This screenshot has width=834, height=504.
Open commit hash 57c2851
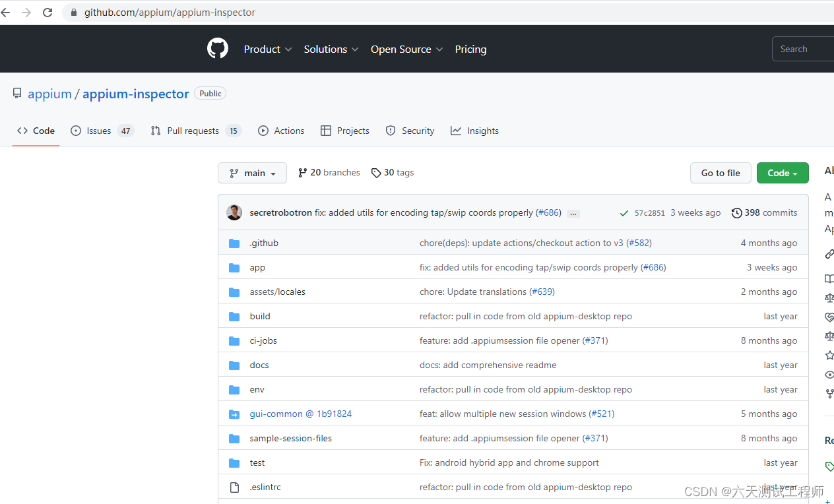pos(650,213)
